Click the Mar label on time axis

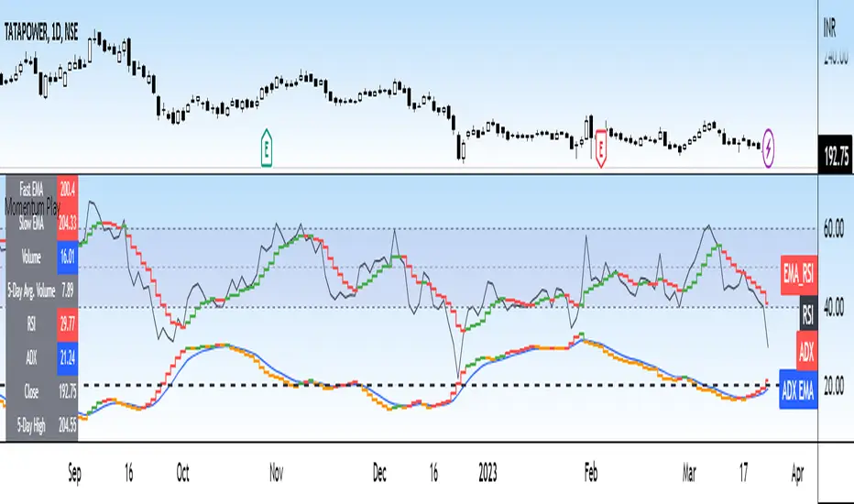(689, 473)
